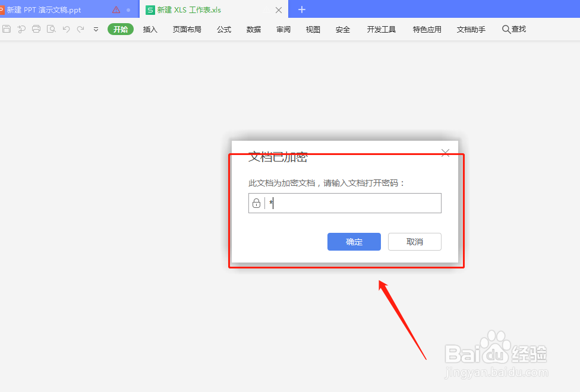The image size is (580, 392).
Task: Click the password input field
Action: tap(345, 203)
